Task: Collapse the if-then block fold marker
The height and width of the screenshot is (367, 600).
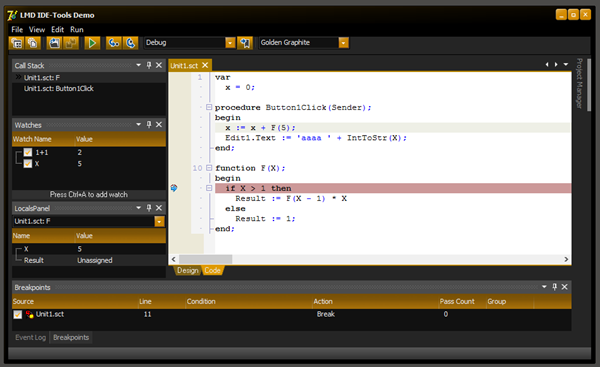Action: click(x=209, y=188)
